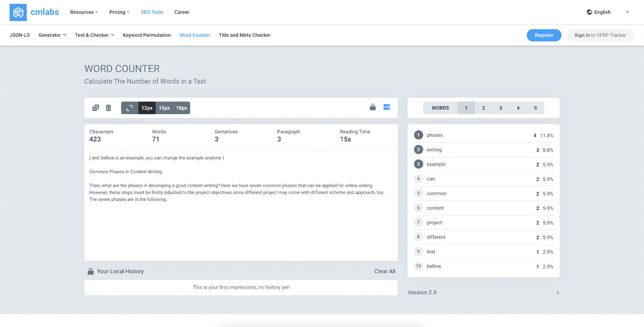
Task: Show 5-word keyword density
Action: [x=535, y=108]
